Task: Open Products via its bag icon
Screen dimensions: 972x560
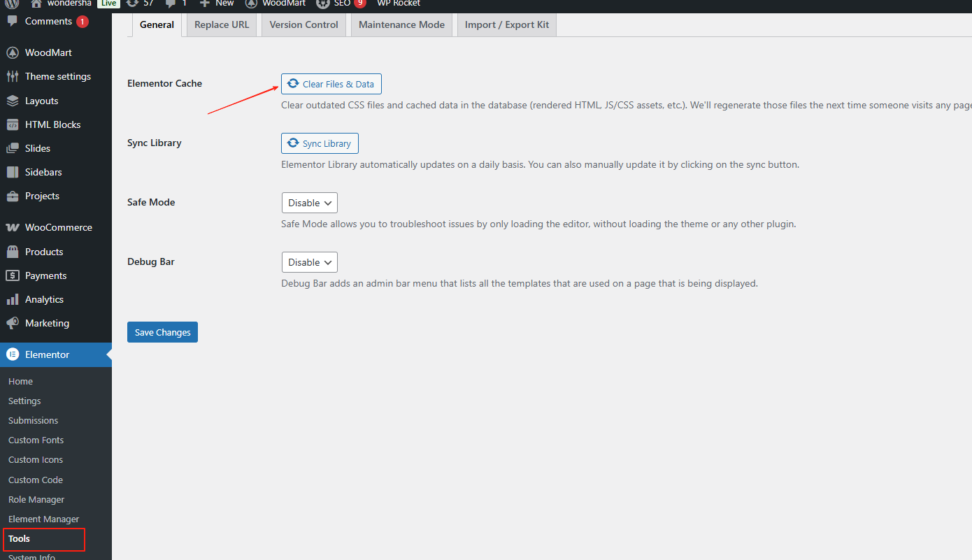Action: click(x=13, y=252)
